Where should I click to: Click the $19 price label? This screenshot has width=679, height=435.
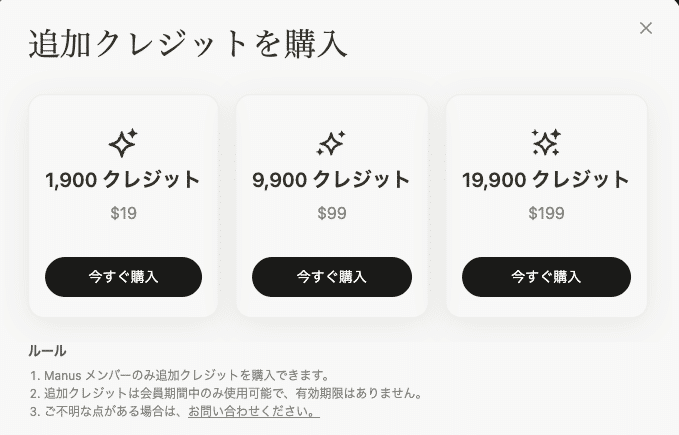123,213
